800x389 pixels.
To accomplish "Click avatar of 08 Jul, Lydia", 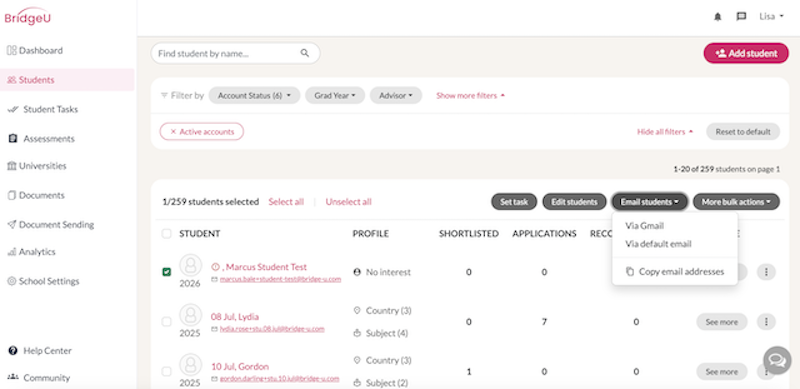I will pos(191,315).
